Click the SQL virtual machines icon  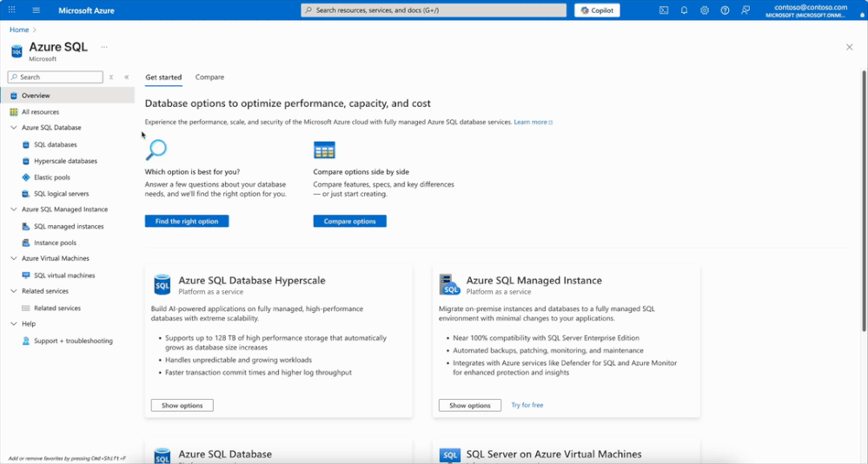point(25,275)
